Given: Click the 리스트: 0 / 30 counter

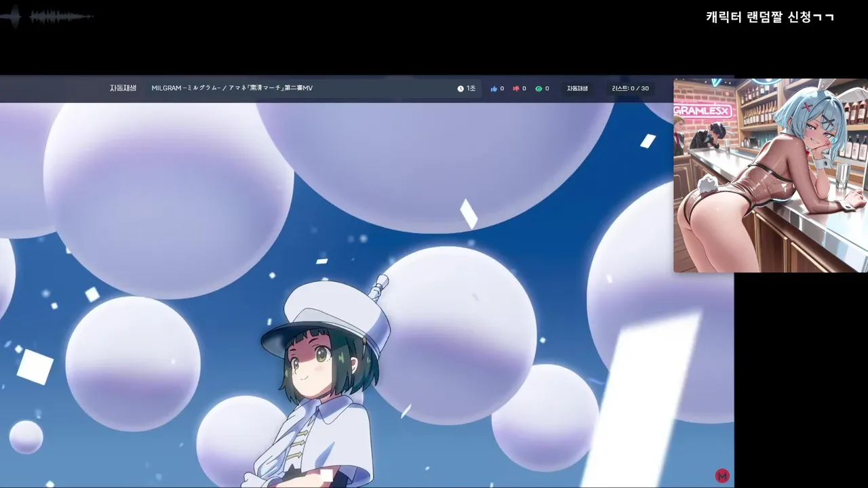Looking at the screenshot, I should [630, 89].
